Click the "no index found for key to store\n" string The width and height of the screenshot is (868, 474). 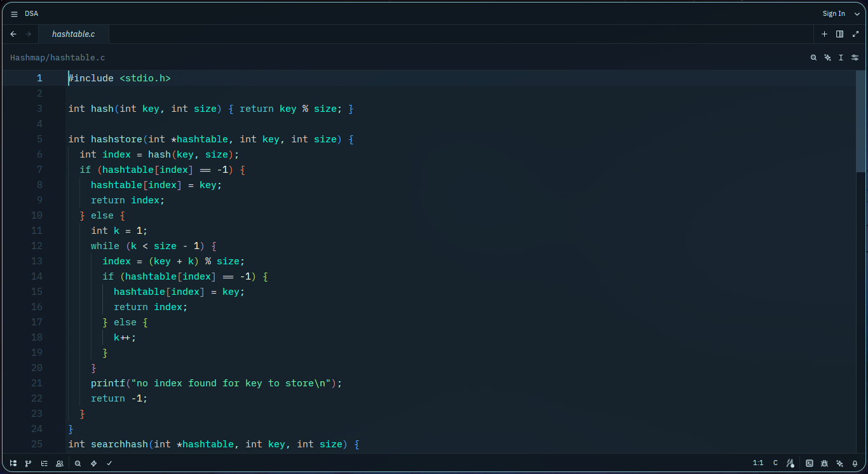(x=233, y=383)
